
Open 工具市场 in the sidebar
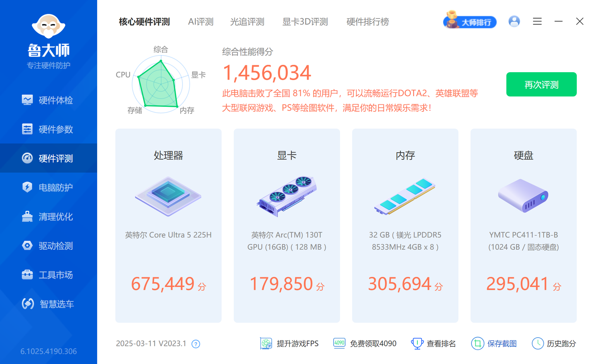(48, 275)
